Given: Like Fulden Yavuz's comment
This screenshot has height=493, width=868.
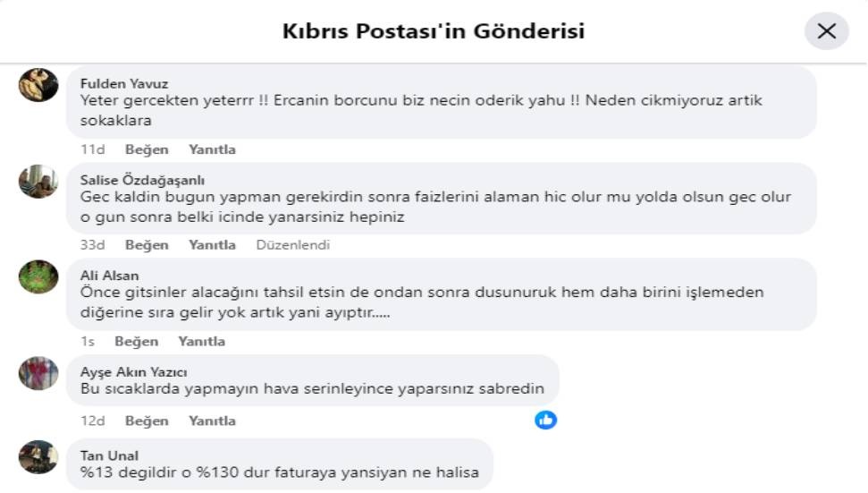Looking at the screenshot, I should [147, 149].
